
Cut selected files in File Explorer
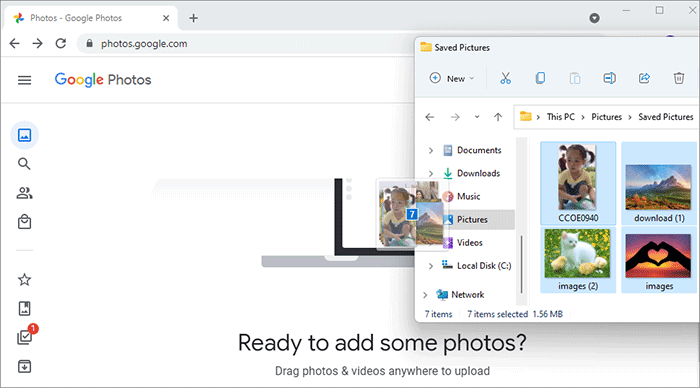505,79
